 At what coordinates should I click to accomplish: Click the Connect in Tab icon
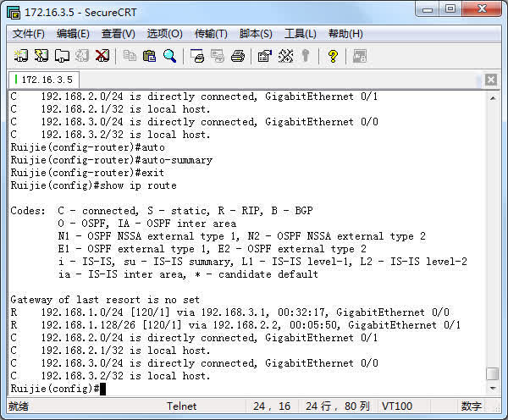tap(62, 56)
